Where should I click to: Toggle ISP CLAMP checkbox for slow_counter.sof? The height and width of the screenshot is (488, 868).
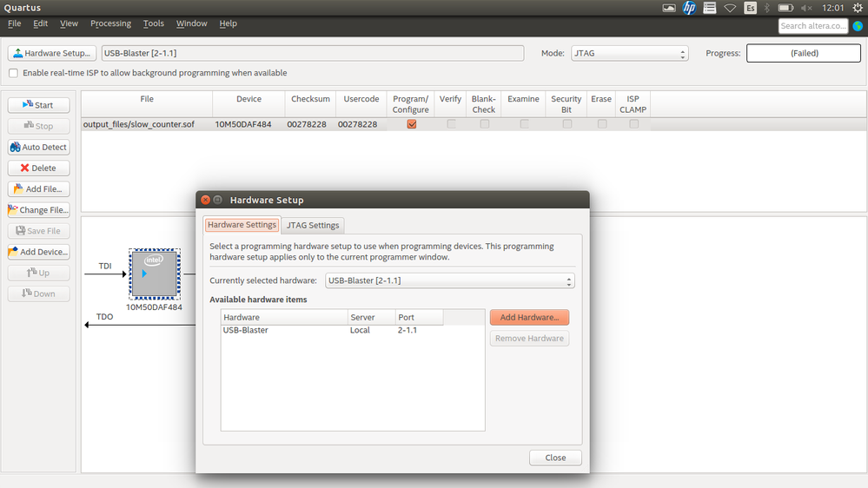[x=633, y=124]
